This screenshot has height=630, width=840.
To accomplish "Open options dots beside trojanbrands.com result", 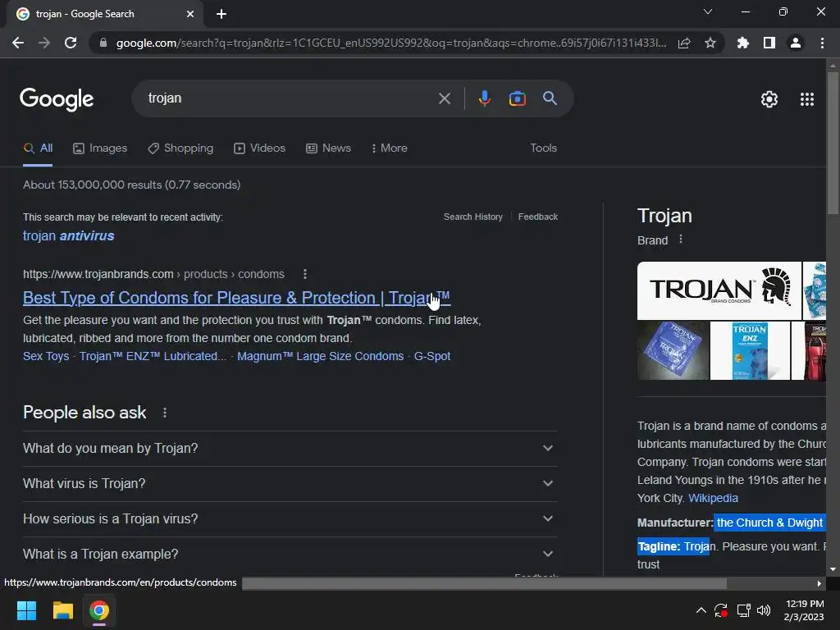I will [x=305, y=274].
